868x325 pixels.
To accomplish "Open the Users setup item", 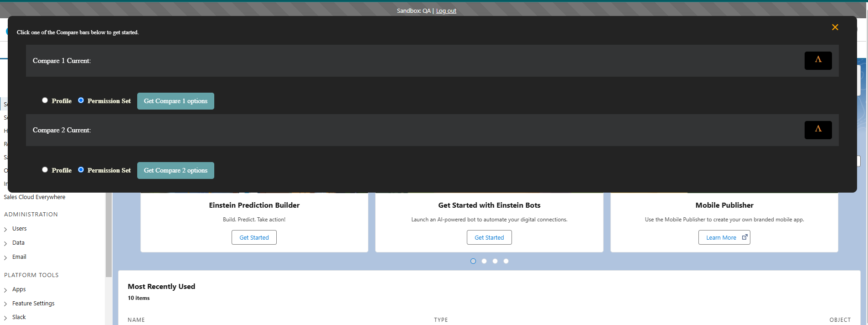I will 19,229.
